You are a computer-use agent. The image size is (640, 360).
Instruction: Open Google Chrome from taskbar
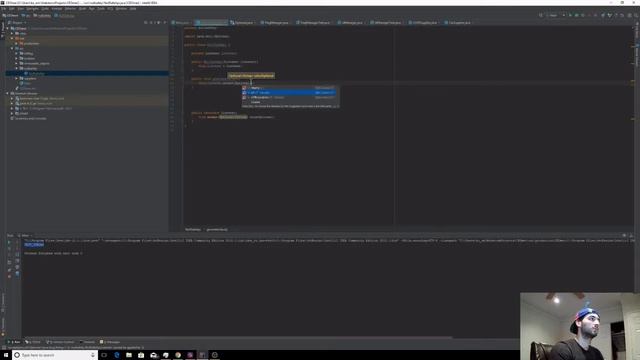(178, 355)
